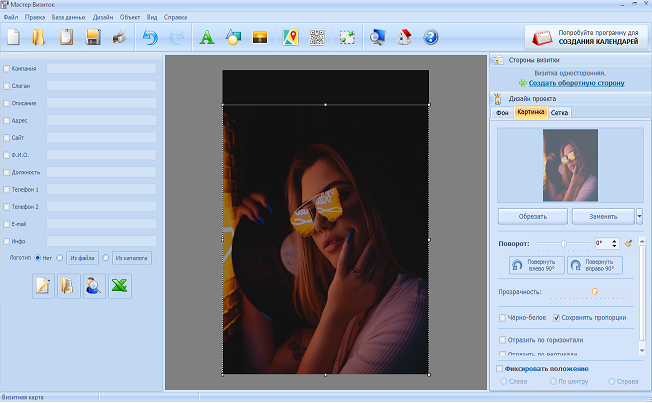The height and width of the screenshot is (403, 652).
Task: Open the Excel export icon button
Action: 119,286
